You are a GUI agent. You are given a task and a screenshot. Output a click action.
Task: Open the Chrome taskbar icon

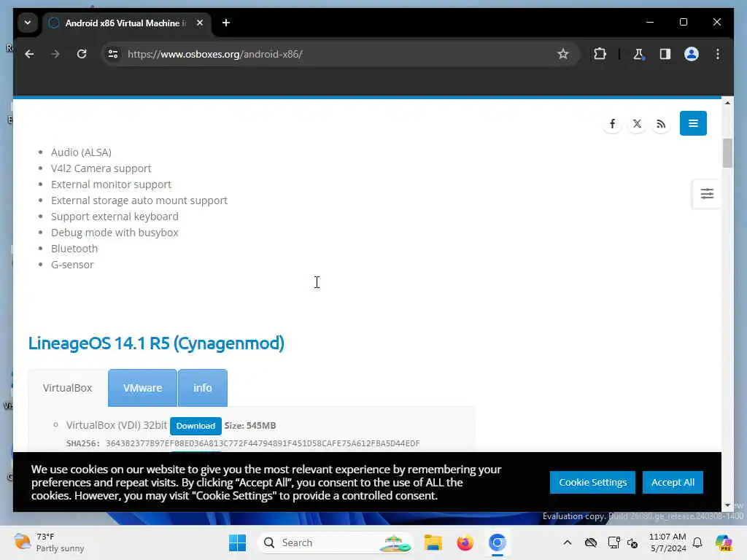click(497, 542)
